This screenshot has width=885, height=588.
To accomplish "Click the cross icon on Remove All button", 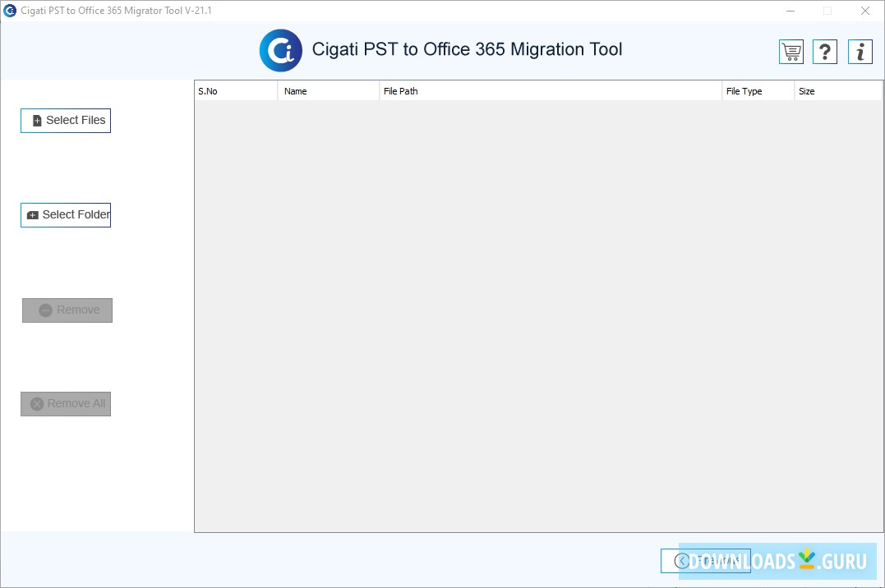I will click(x=36, y=403).
